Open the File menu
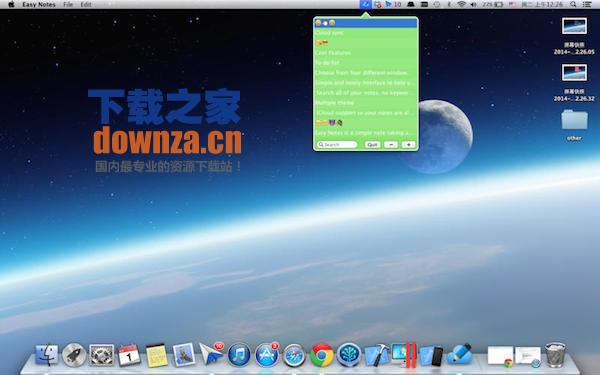Image resolution: width=600 pixels, height=375 pixels. pyautogui.click(x=68, y=5)
